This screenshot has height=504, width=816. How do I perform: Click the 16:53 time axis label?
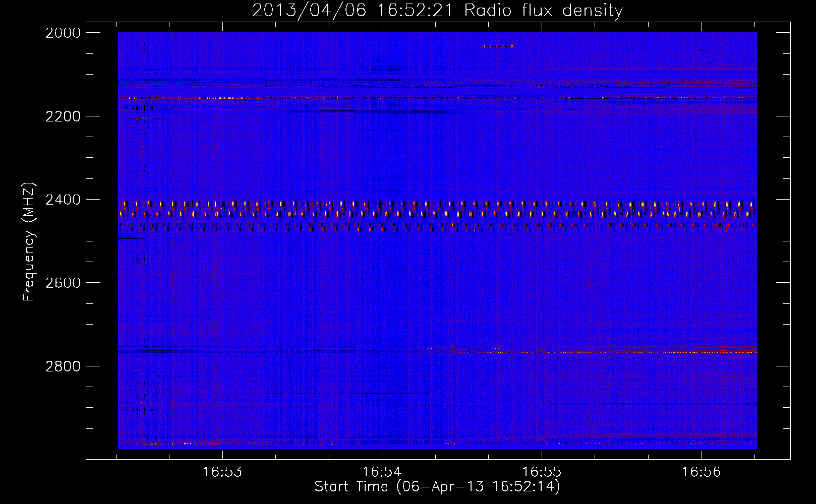coord(222,472)
